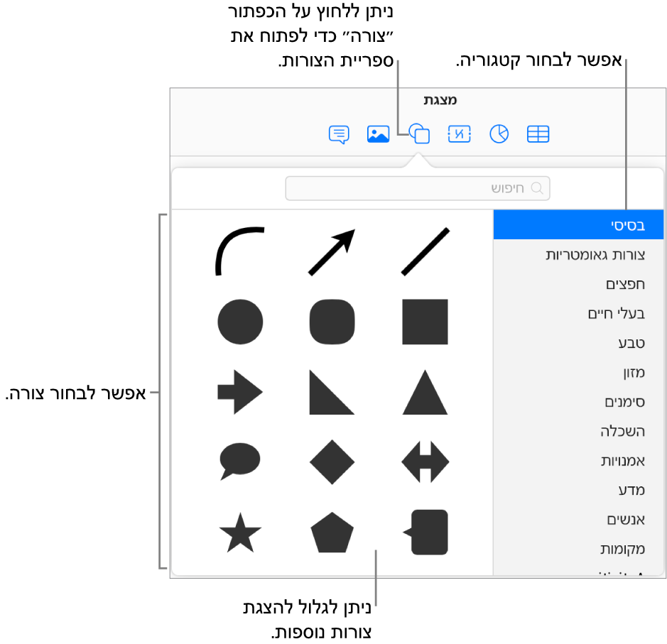Insert the right triangle shape
Image resolution: width=667 pixels, height=644 pixels.
tap(332, 392)
